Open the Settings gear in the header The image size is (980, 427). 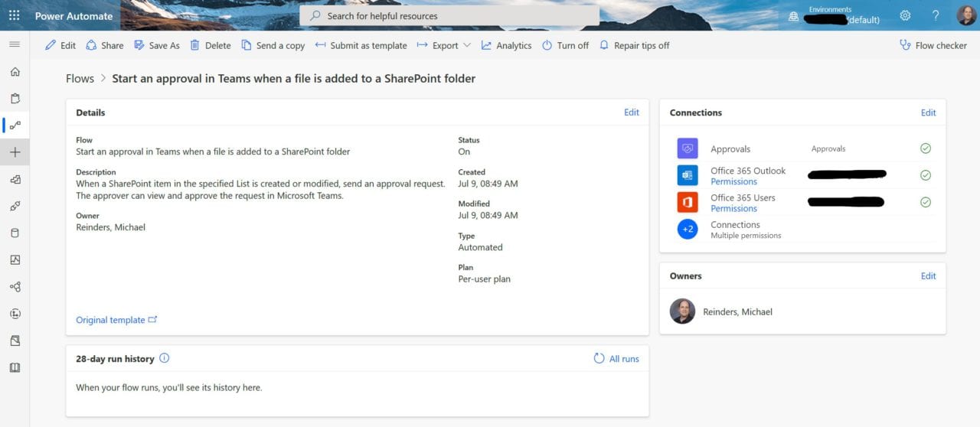(x=905, y=15)
